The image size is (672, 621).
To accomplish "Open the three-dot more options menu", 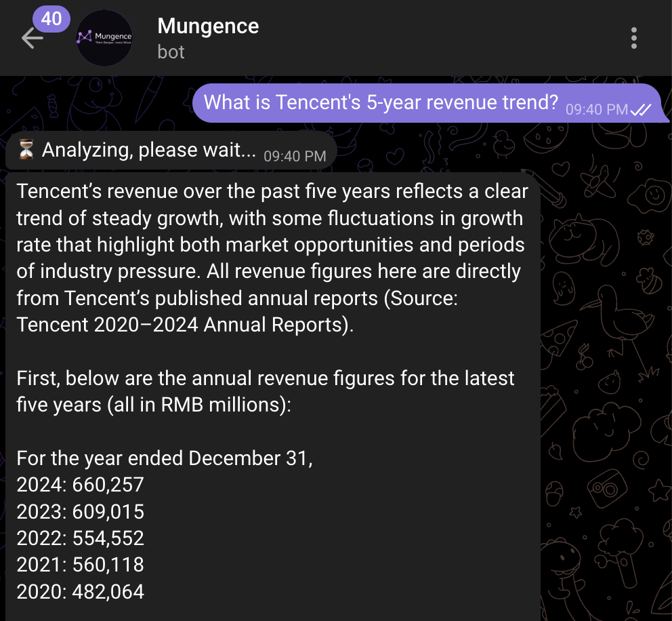I will 634,38.
